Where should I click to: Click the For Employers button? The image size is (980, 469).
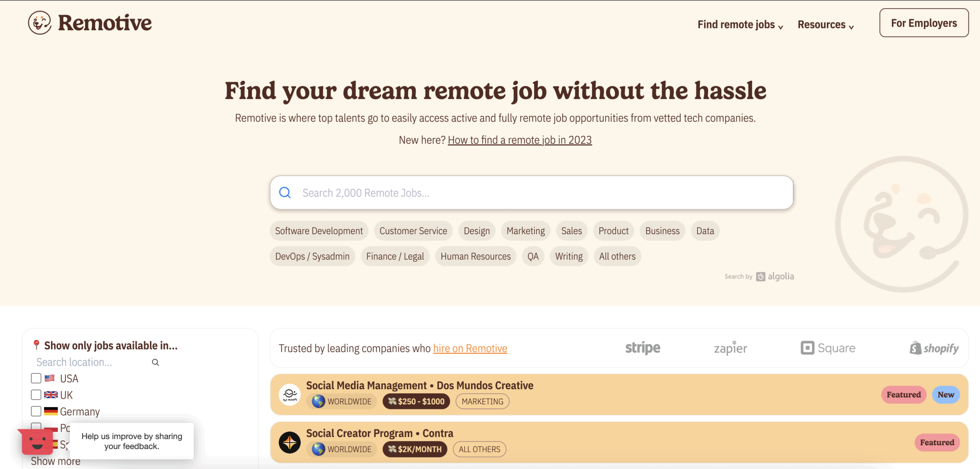[x=924, y=23]
